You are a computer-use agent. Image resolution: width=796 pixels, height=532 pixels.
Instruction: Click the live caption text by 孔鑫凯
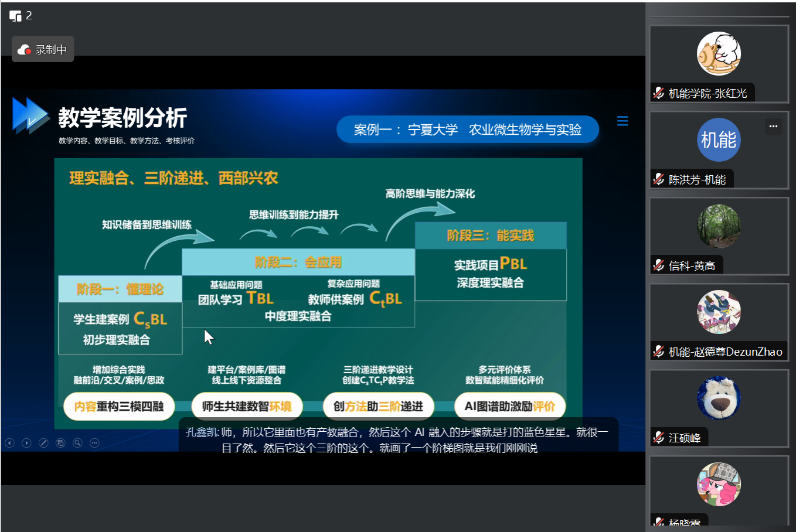pyautogui.click(x=397, y=440)
